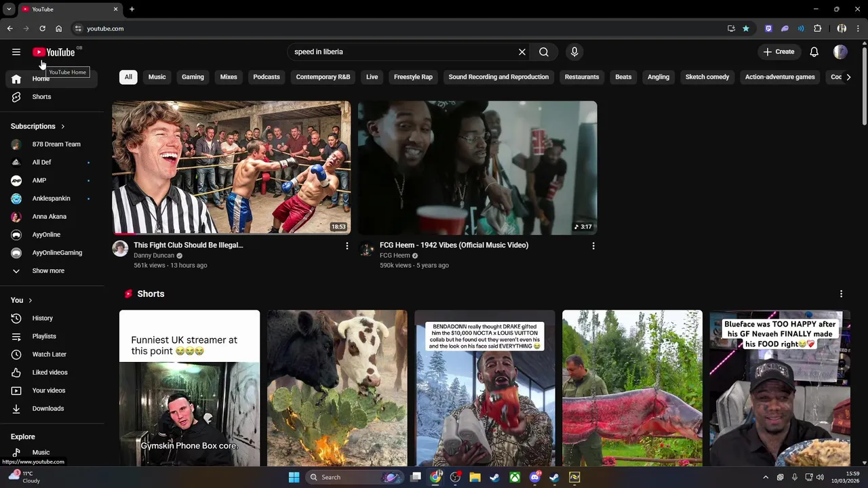The height and width of the screenshot is (488, 868).
Task: Open History in the sidebar
Action: [52, 318]
